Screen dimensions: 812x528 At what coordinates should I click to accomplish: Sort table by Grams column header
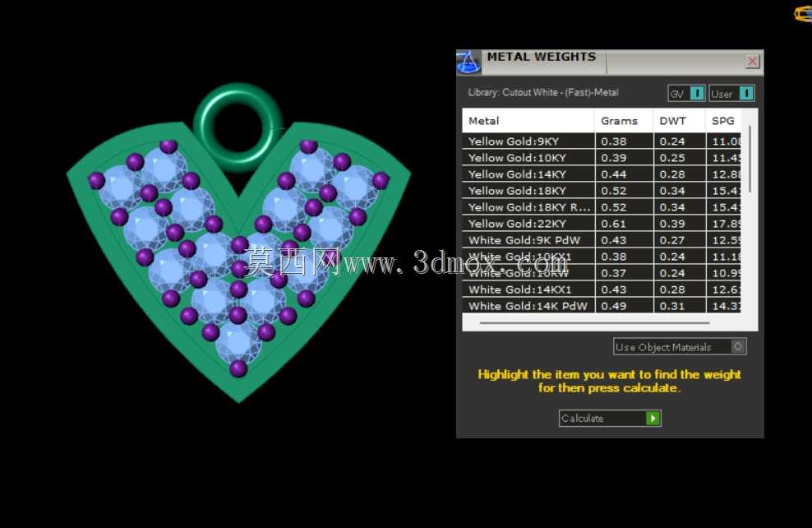(x=624, y=121)
